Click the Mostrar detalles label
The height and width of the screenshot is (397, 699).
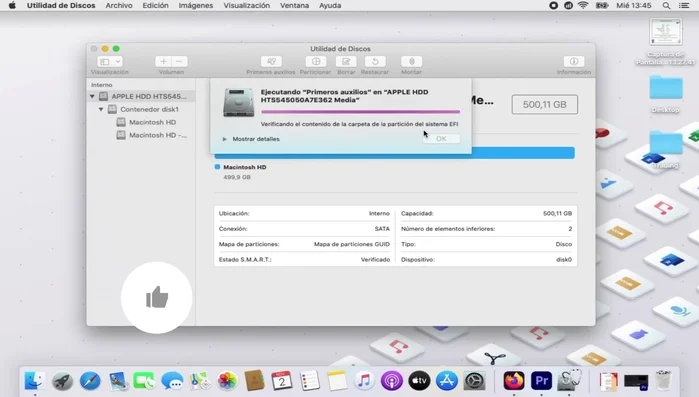256,139
